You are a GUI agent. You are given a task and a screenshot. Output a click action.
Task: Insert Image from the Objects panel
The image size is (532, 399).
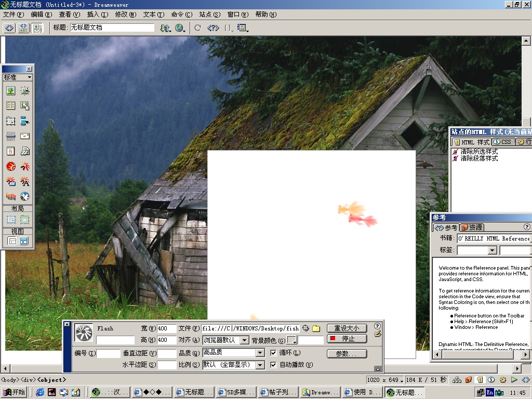pyautogui.click(x=10, y=90)
